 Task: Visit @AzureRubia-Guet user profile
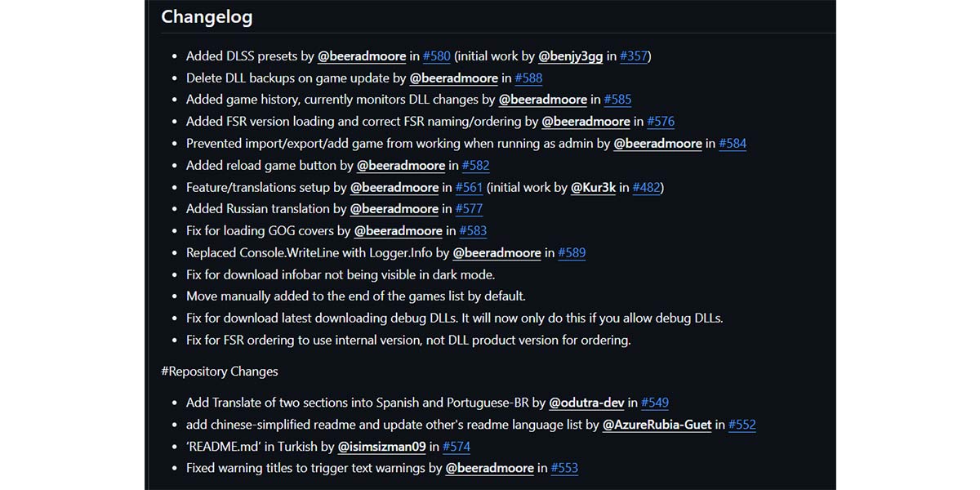(657, 425)
